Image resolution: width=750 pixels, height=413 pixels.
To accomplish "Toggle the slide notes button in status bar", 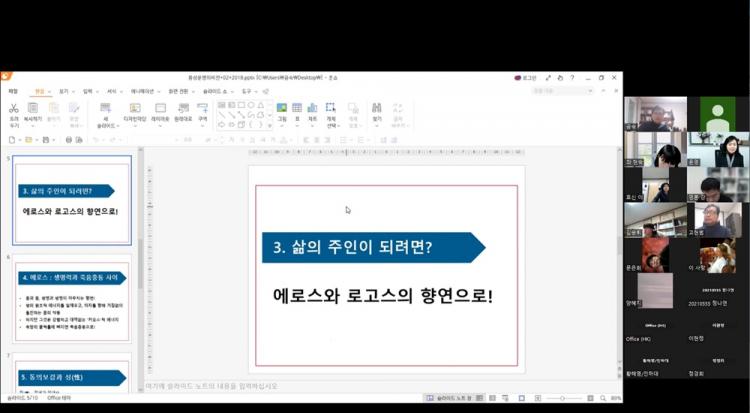I will coord(448,398).
